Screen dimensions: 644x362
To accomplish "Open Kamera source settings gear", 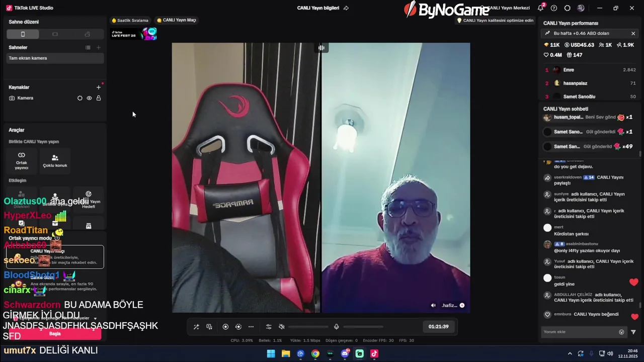I will click(79, 98).
